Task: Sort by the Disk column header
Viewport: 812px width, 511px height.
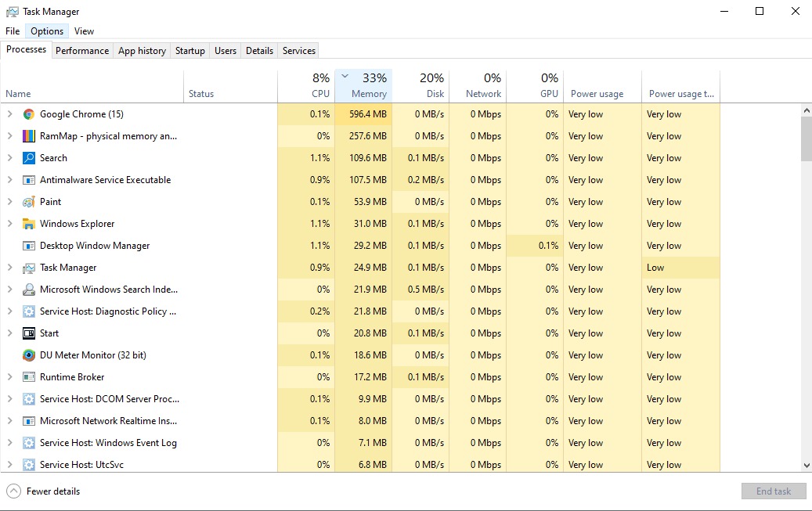Action: coord(420,86)
